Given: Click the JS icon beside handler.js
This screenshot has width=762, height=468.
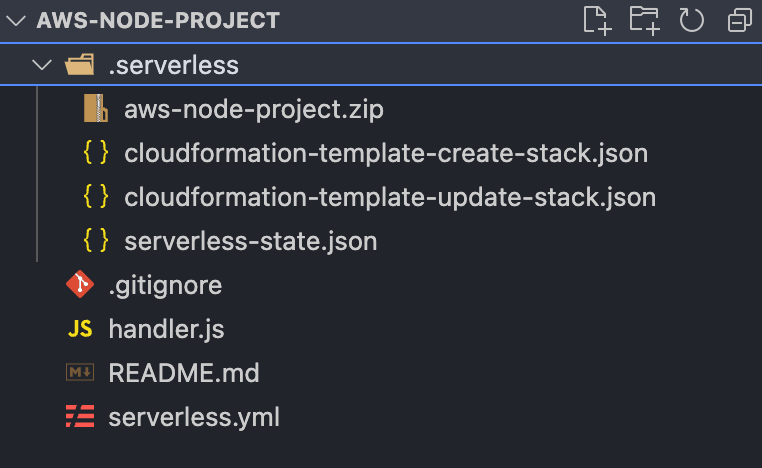Looking at the screenshot, I should coord(79,329).
